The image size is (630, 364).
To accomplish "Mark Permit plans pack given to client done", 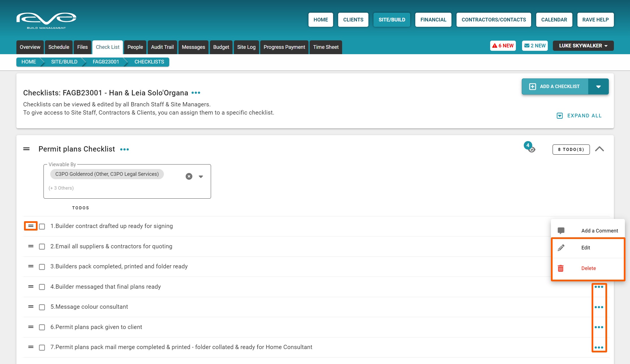I will tap(42, 327).
